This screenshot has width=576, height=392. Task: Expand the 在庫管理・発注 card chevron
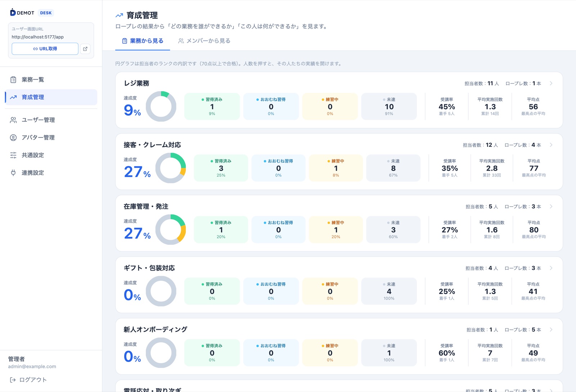tap(551, 207)
